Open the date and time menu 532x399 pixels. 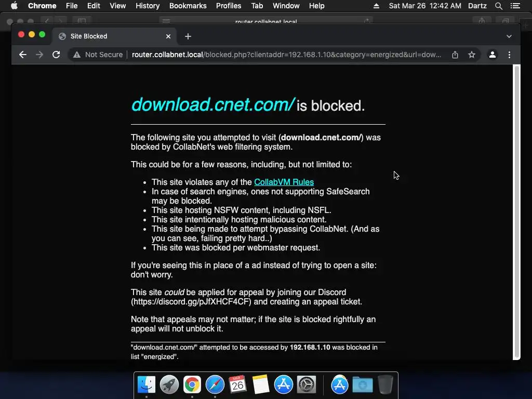[x=425, y=6]
